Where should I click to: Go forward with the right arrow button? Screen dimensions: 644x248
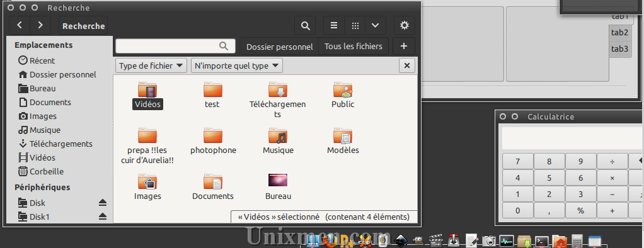click(40, 25)
